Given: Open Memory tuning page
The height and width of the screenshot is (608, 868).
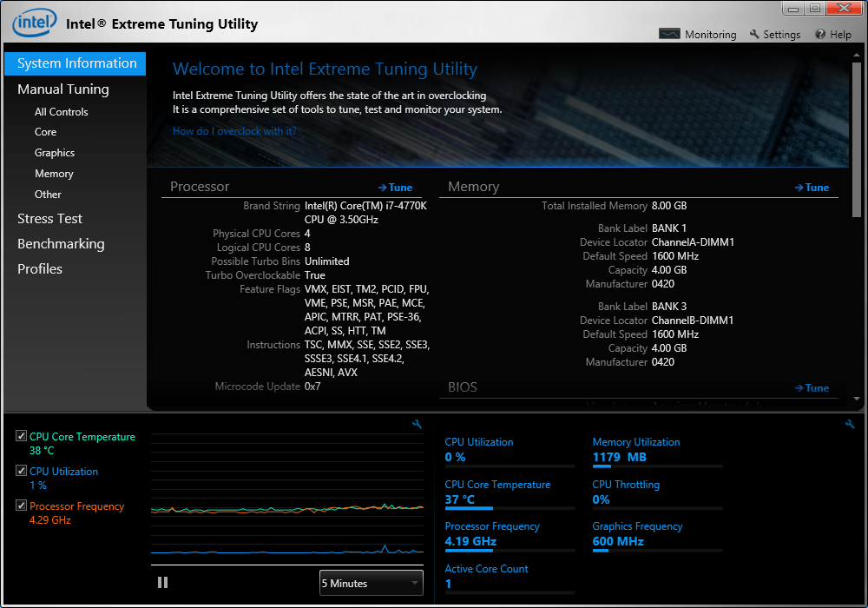Looking at the screenshot, I should click(x=54, y=174).
